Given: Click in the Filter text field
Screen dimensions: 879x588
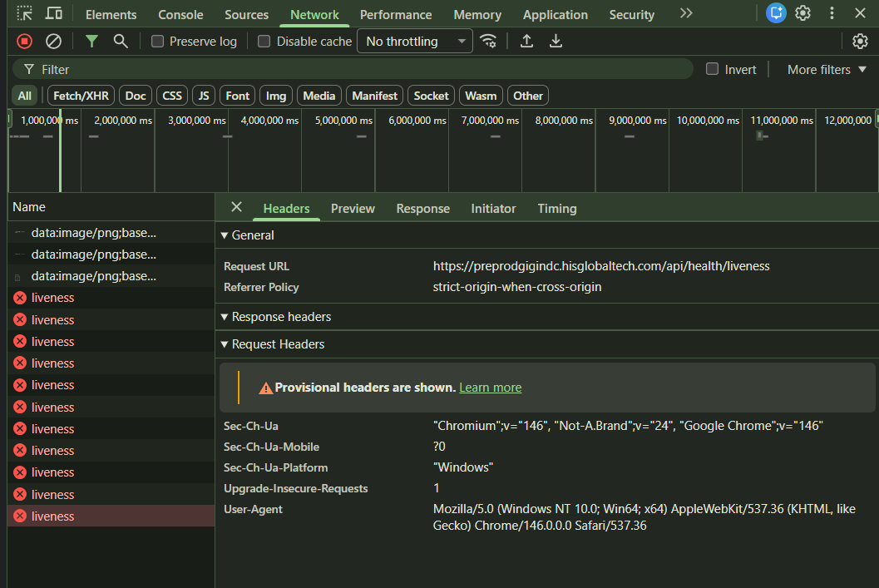Looking at the screenshot, I should (x=353, y=69).
